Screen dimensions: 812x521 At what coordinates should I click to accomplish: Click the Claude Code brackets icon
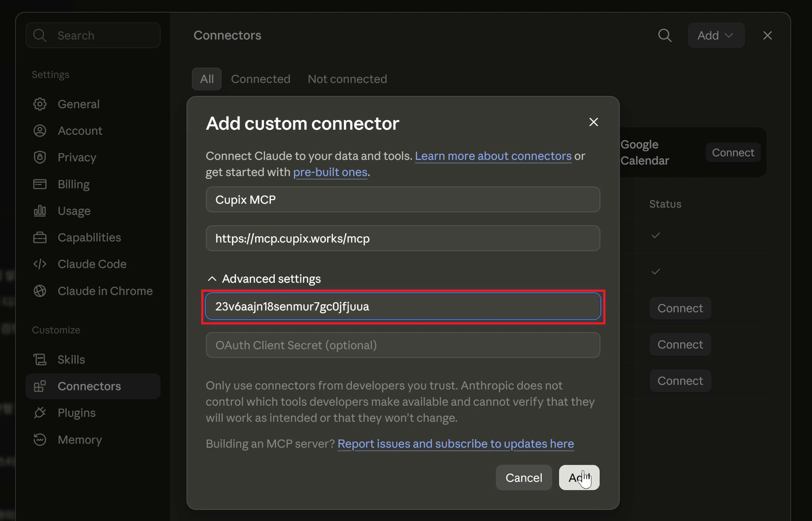pos(40,264)
